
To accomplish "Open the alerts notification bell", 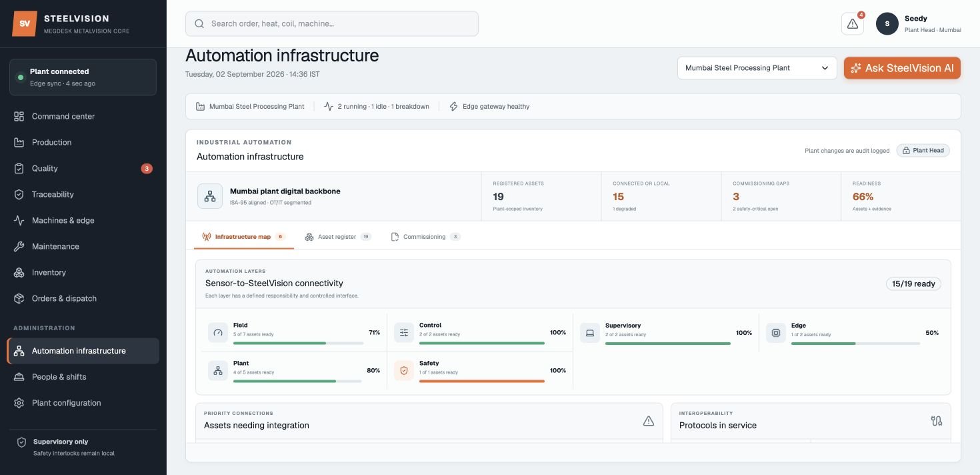I will 853,23.
